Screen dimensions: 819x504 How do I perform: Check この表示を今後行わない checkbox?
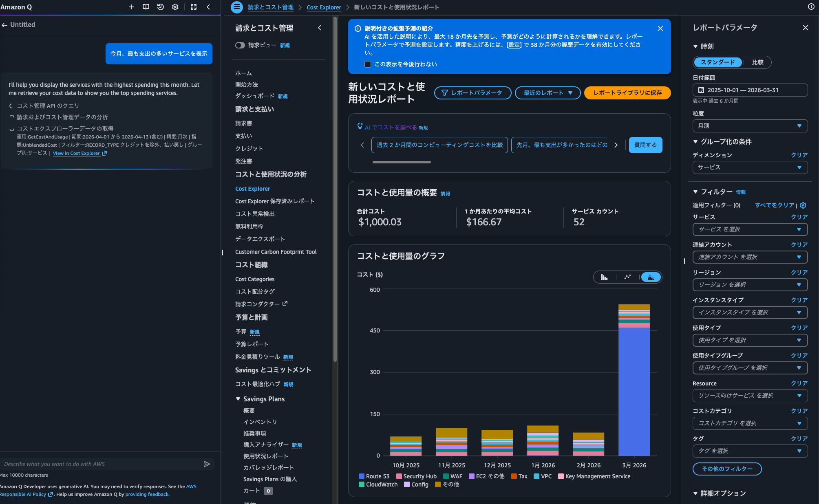367,64
